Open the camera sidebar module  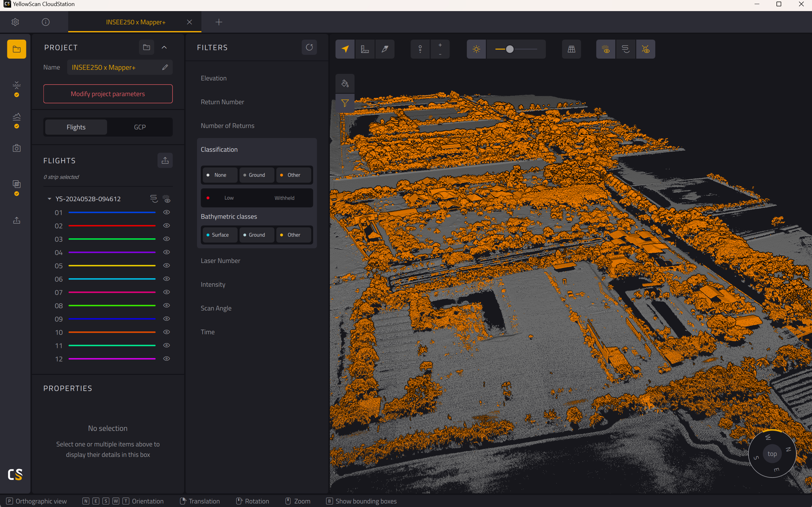point(16,148)
